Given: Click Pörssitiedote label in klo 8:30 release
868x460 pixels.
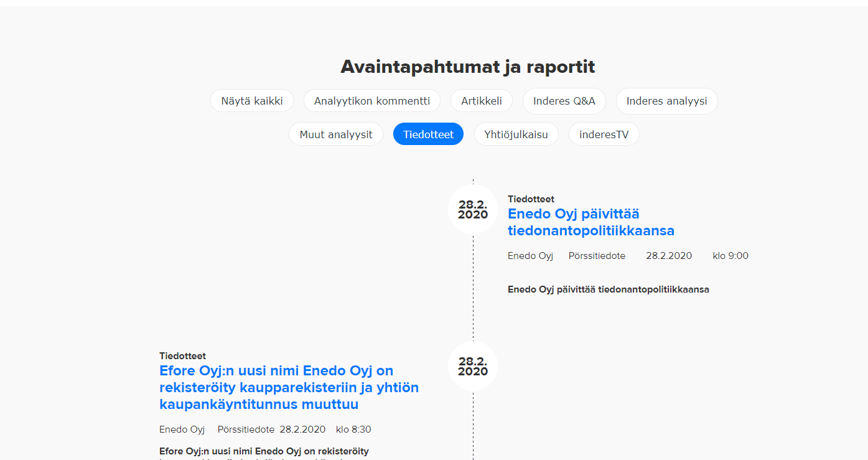Looking at the screenshot, I should pos(246,429).
